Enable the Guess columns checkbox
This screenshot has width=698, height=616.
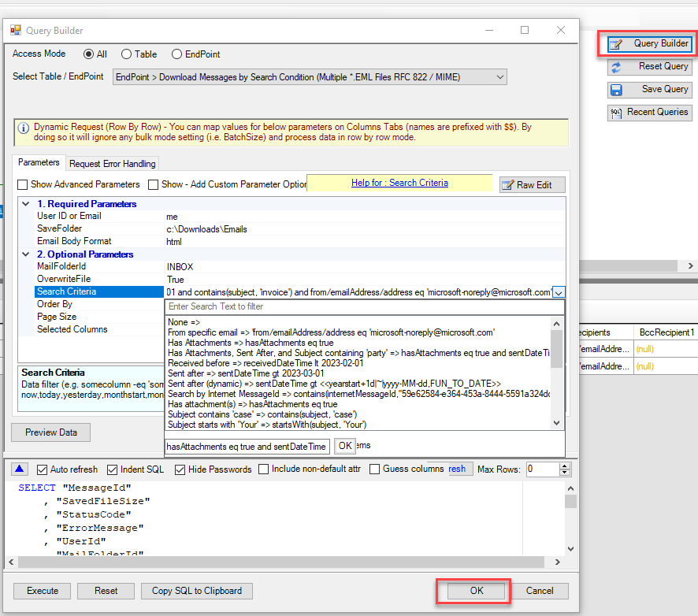[375, 469]
